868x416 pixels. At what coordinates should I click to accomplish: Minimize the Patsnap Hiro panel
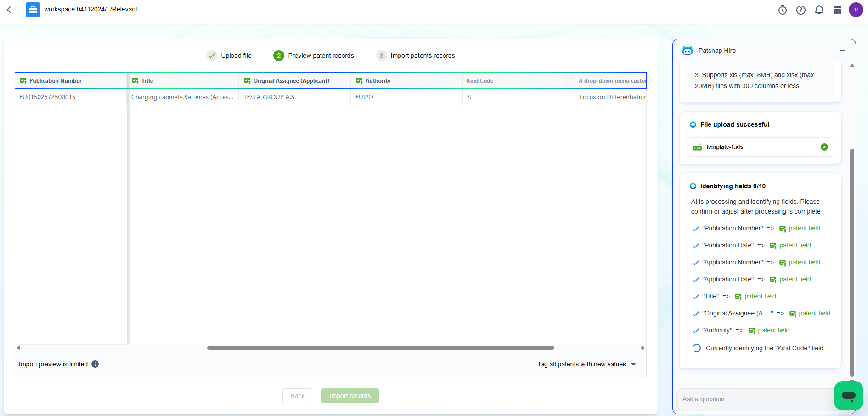843,51
